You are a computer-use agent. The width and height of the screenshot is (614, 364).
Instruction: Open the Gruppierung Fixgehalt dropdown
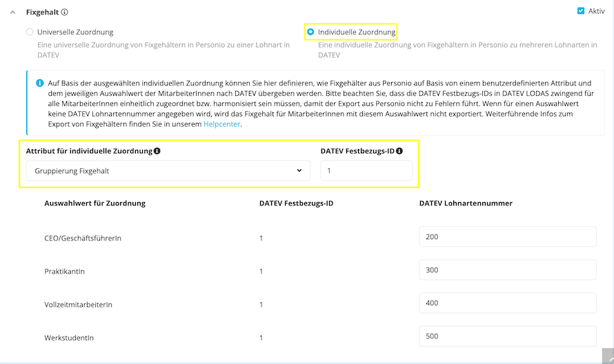[x=168, y=171]
